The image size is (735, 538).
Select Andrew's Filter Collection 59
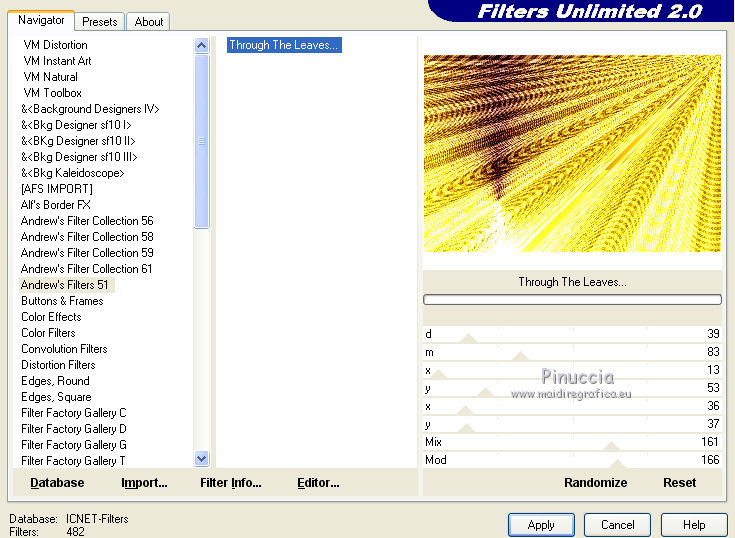(x=87, y=253)
